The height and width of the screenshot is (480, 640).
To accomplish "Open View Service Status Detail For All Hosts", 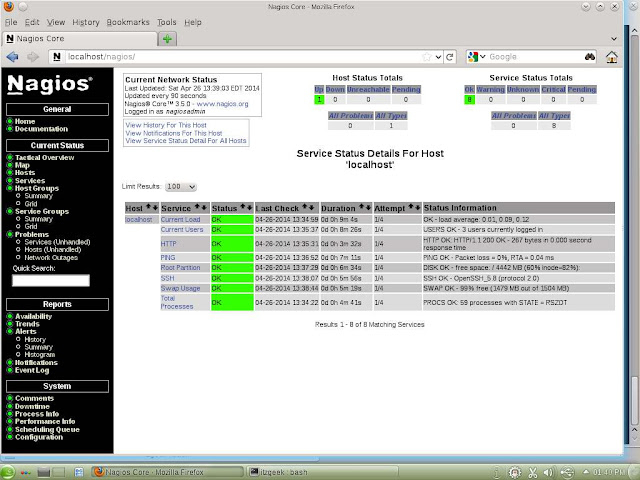I will point(186,141).
